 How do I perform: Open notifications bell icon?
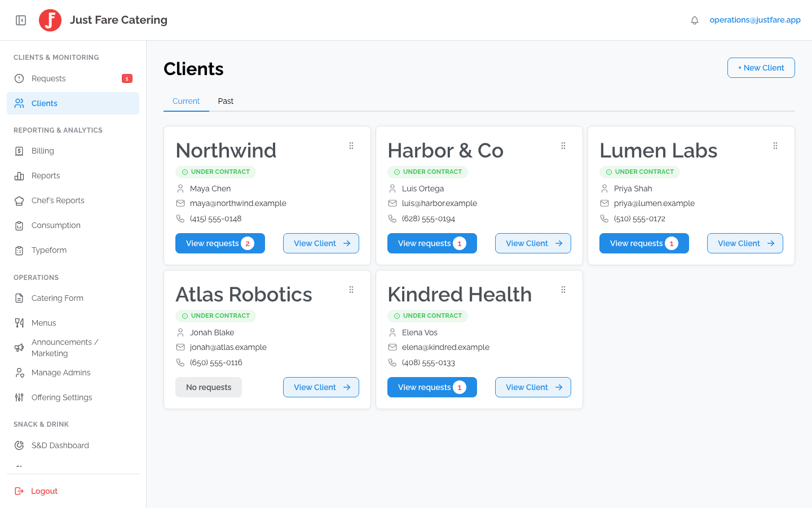(695, 20)
